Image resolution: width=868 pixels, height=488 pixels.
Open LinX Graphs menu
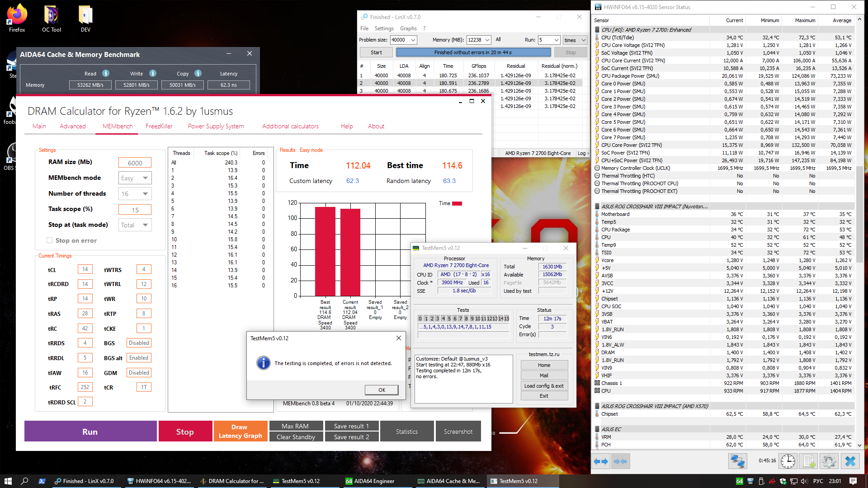pos(408,28)
